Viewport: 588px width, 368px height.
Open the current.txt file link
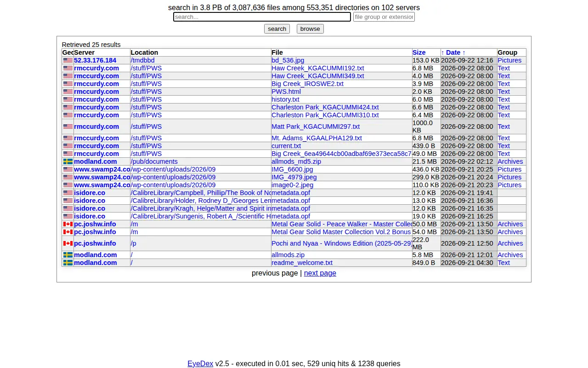tap(286, 146)
